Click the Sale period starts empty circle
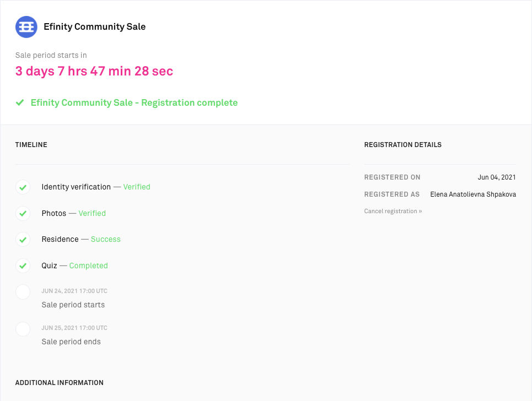The width and height of the screenshot is (532, 401). pos(23,292)
